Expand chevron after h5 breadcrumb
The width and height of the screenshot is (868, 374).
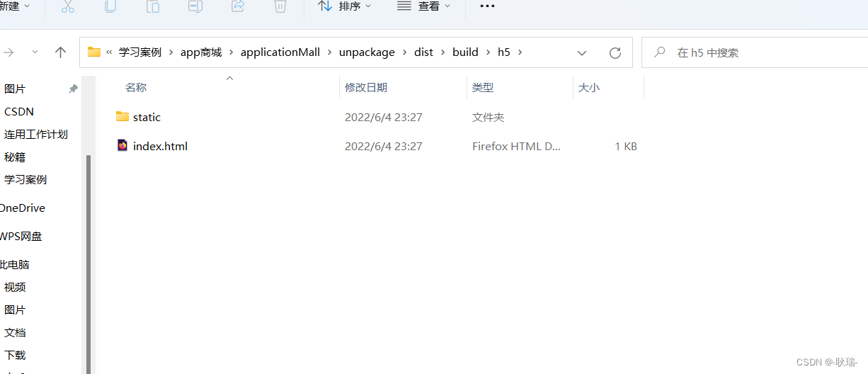point(520,52)
